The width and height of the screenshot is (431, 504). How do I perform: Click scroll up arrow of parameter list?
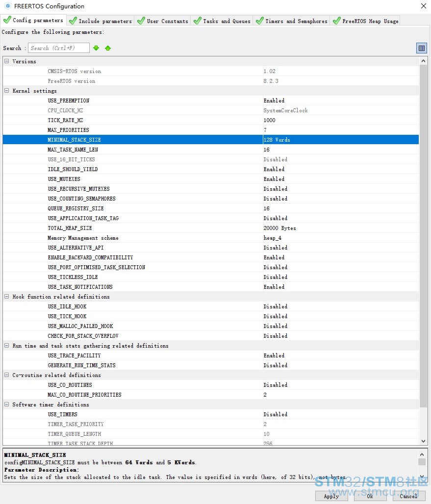(423, 61)
